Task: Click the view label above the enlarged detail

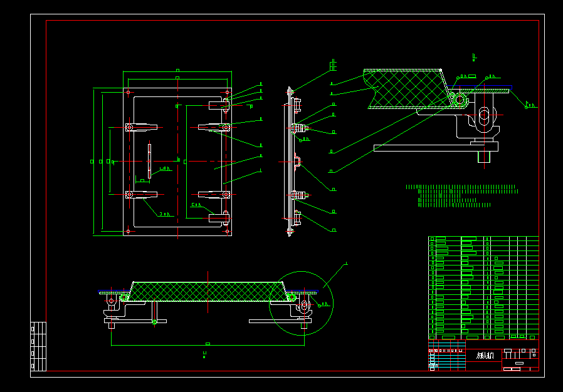Action: pyautogui.click(x=475, y=57)
